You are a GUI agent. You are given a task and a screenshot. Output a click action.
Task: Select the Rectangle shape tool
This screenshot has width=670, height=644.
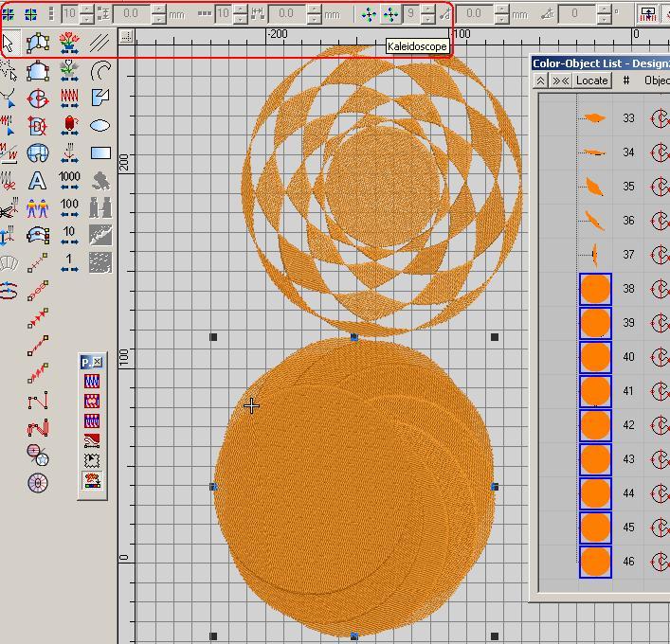100,152
